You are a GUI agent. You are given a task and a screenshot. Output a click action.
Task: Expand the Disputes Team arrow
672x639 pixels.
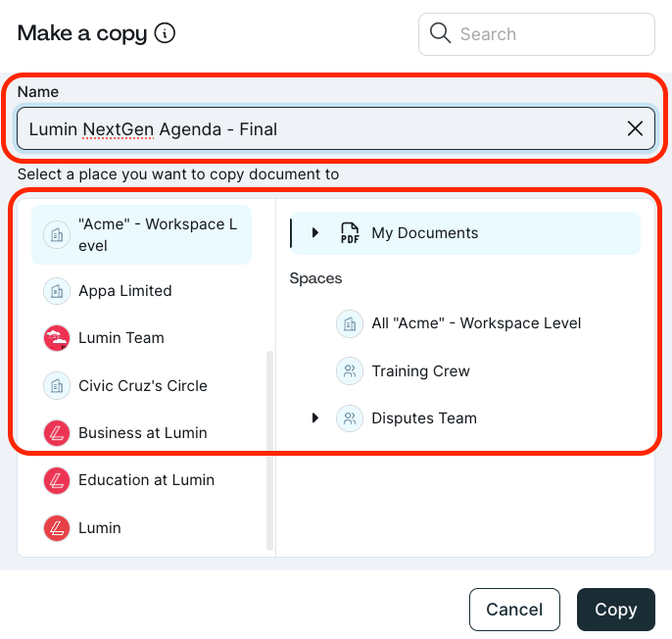coord(315,418)
